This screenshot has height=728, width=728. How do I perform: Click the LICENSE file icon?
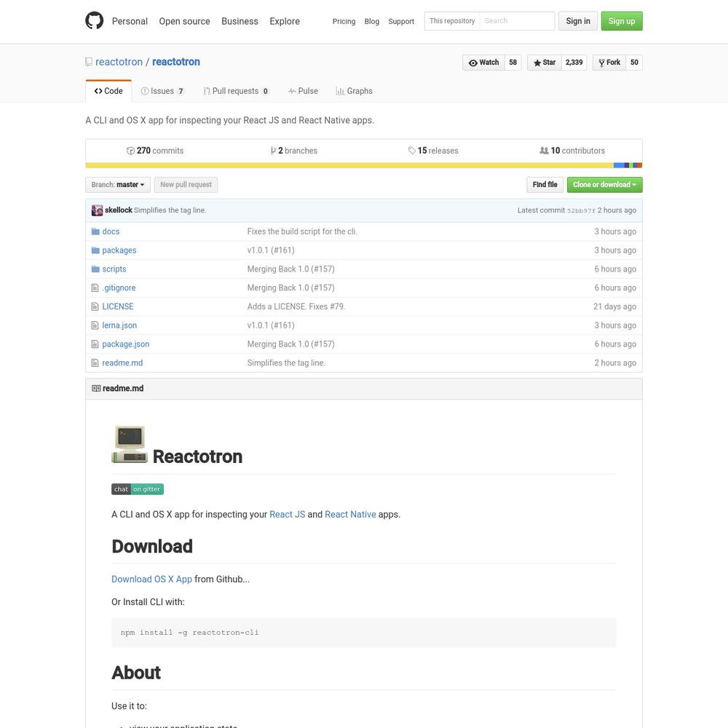pos(95,306)
